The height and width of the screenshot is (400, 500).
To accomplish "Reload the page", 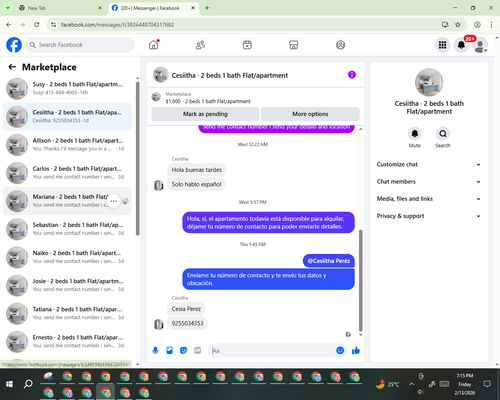I will (x=37, y=25).
